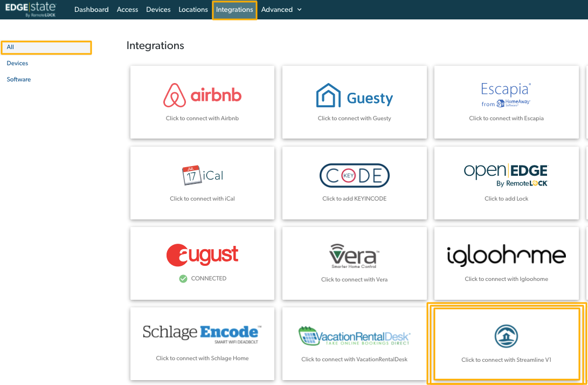Click the openEDGE by RemoteLock logo

pos(506,175)
